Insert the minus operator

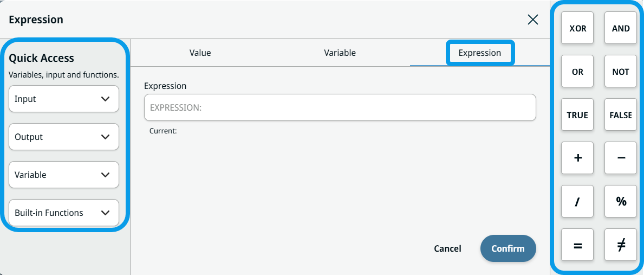(621, 158)
